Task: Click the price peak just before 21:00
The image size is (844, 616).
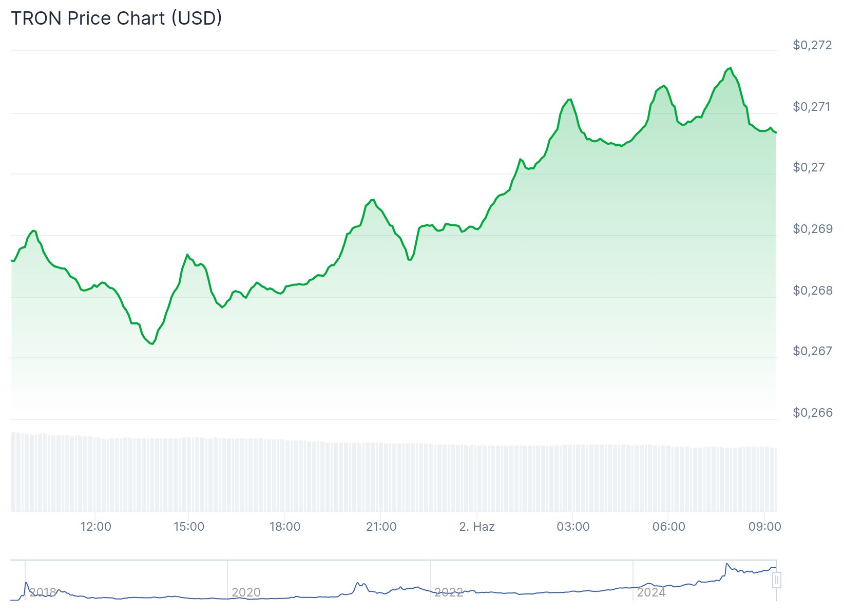Action: tap(372, 200)
